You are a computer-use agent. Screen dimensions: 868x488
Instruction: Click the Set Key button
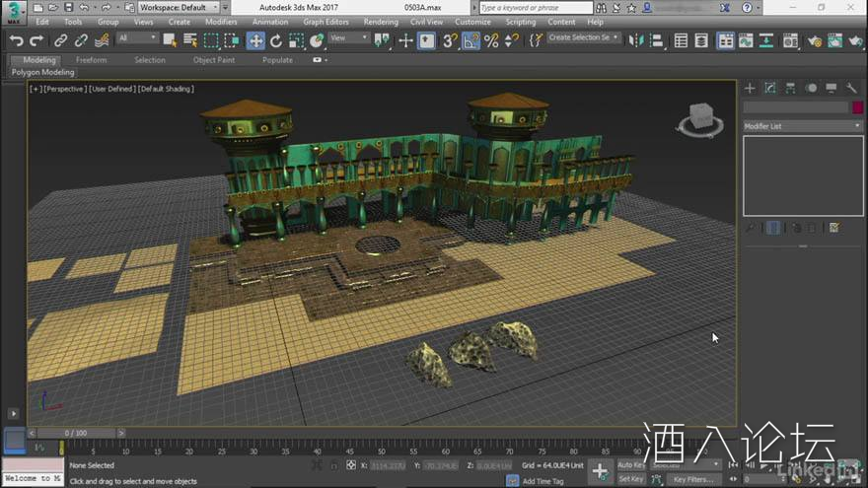pyautogui.click(x=630, y=479)
